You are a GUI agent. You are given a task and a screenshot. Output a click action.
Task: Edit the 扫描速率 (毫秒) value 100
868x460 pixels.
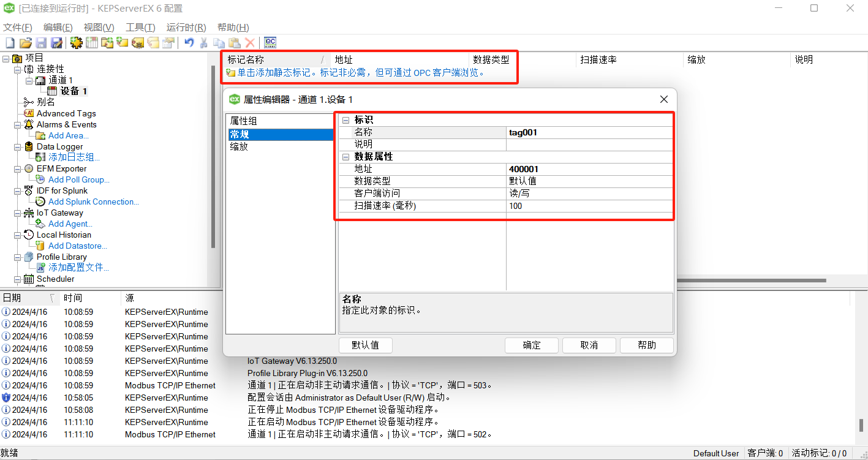click(589, 206)
